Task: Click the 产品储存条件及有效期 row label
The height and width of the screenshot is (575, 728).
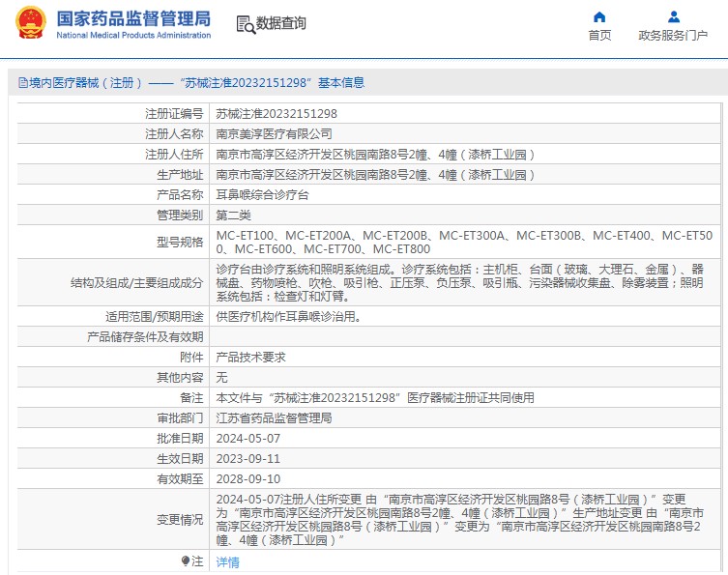Action: tap(145, 337)
